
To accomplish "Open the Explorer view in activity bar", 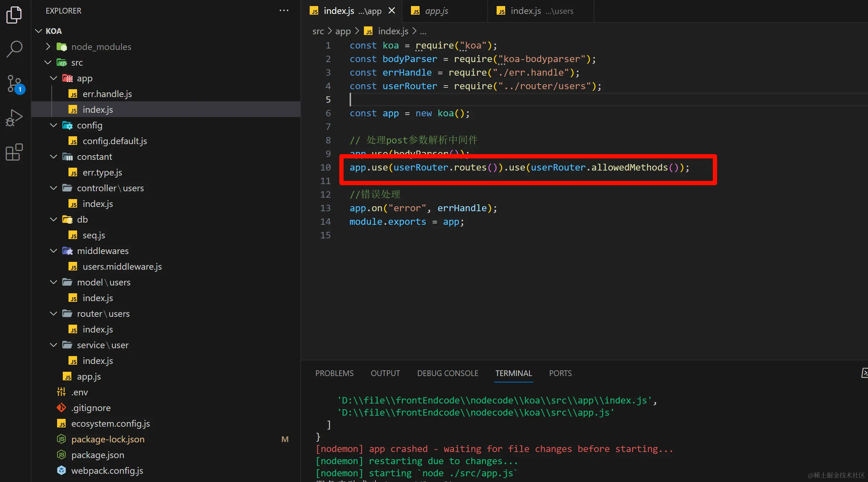I will pos(14,15).
